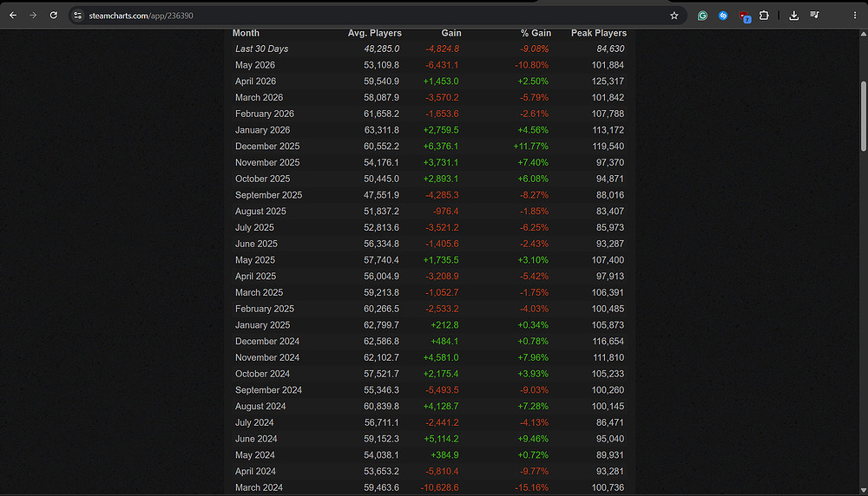
Task: Click the scrollbar up arrow
Action: click(863, 35)
